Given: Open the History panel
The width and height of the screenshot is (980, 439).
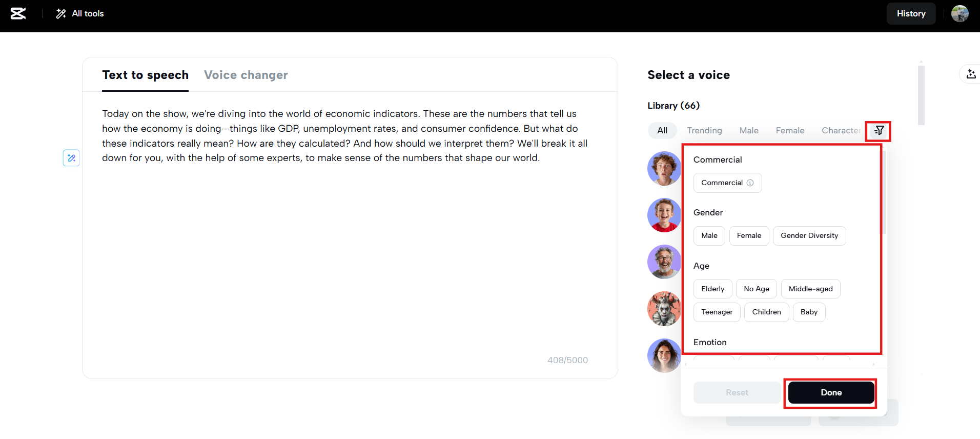Looking at the screenshot, I should coord(911,14).
